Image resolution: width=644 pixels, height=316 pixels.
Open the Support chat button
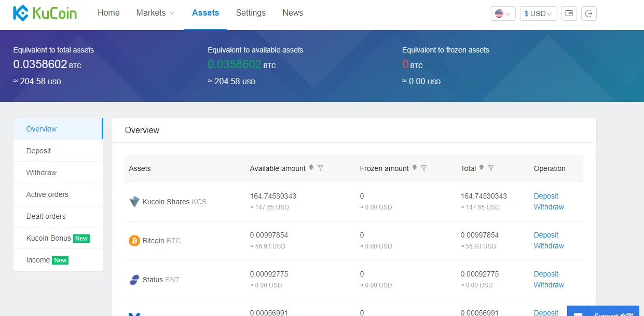pyautogui.click(x=603, y=311)
